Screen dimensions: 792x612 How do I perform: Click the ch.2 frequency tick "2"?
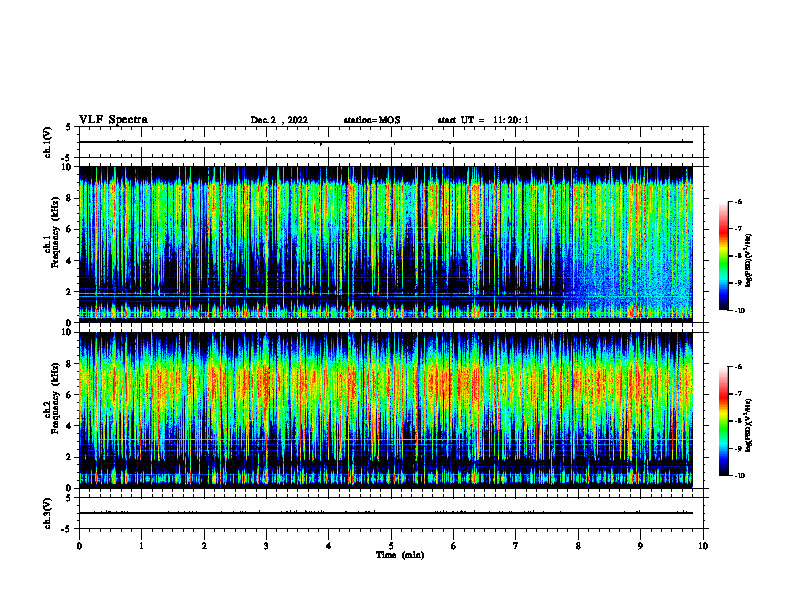(70, 457)
